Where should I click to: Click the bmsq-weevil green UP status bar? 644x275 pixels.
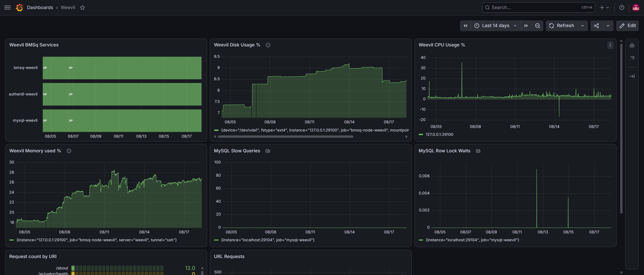tap(122, 68)
